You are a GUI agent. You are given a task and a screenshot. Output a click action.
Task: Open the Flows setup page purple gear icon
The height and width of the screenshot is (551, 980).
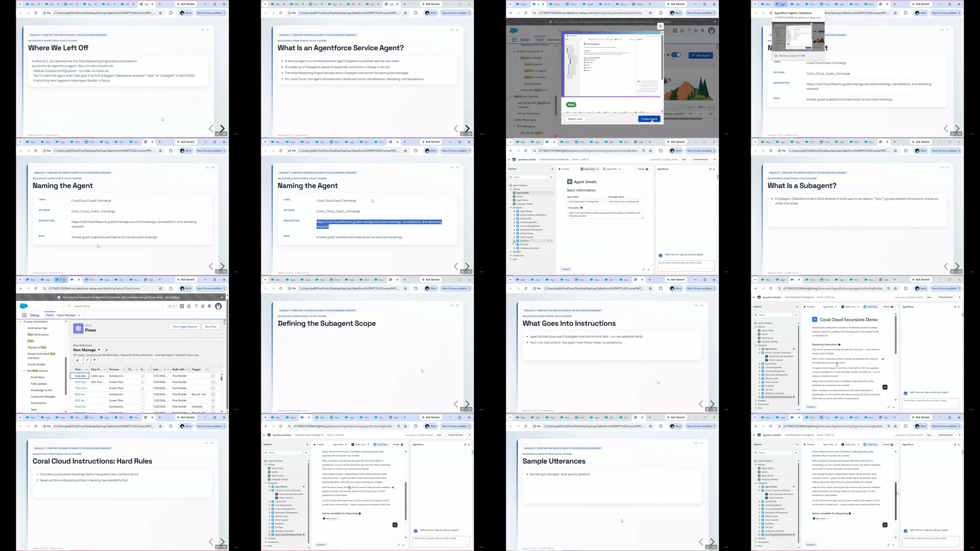click(78, 328)
